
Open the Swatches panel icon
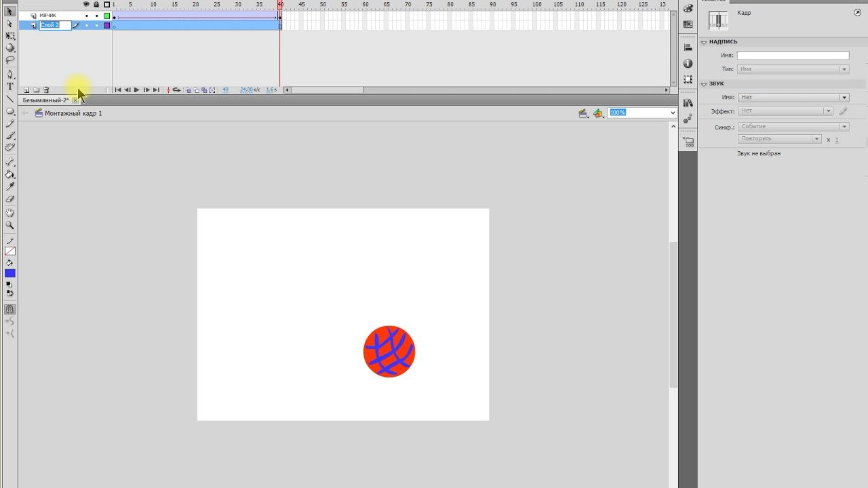pos(688,24)
